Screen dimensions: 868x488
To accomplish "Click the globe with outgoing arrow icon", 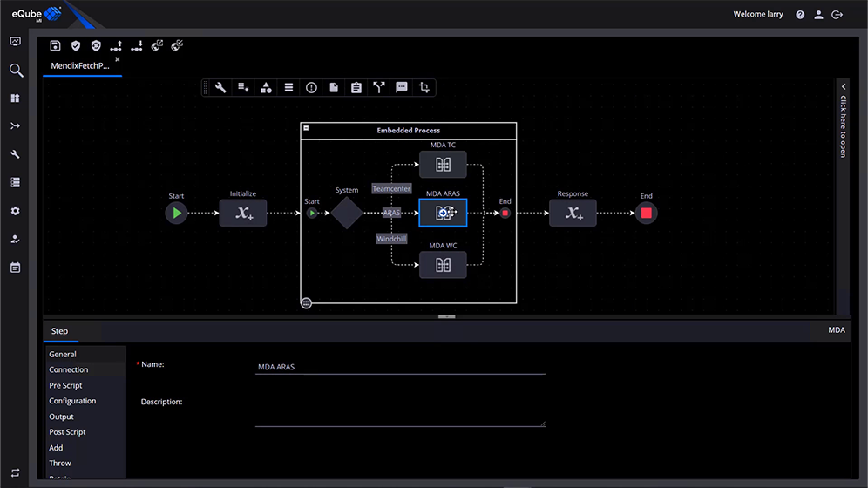I will pyautogui.click(x=157, y=45).
